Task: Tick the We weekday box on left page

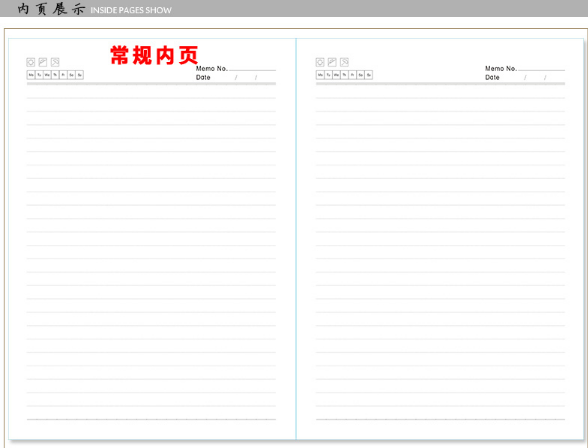Action: (47, 75)
